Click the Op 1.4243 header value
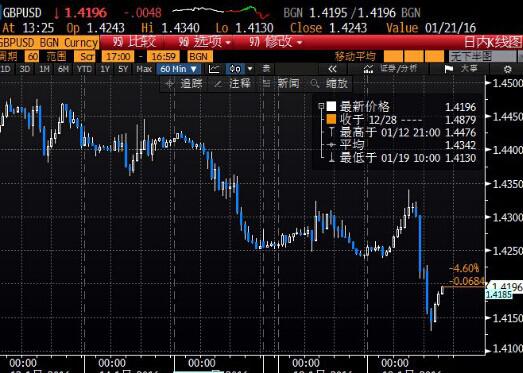The image size is (523, 373). point(95,28)
